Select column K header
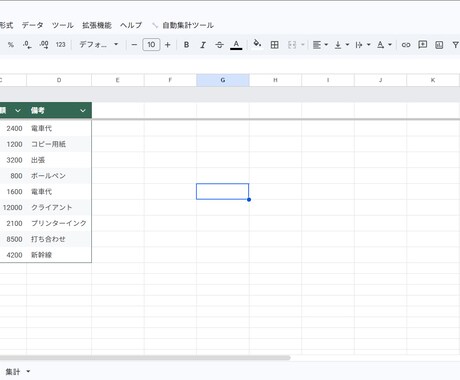Viewport: 460px width, 380px height. (433, 80)
